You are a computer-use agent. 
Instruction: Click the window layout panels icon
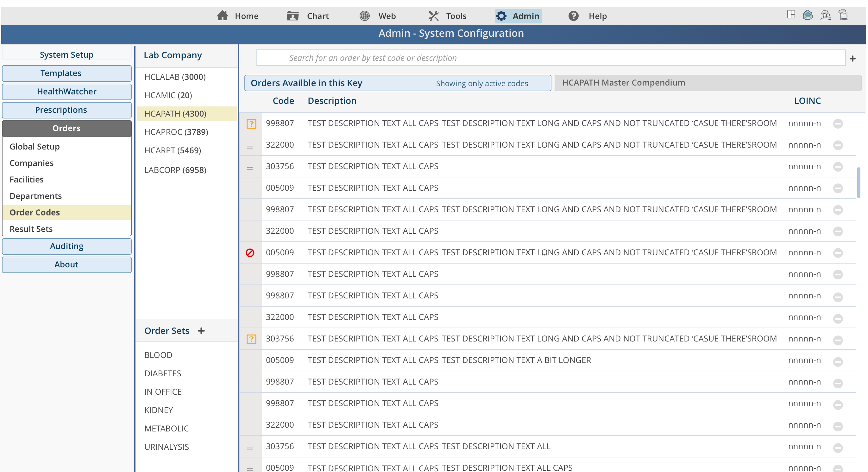pyautogui.click(x=791, y=15)
